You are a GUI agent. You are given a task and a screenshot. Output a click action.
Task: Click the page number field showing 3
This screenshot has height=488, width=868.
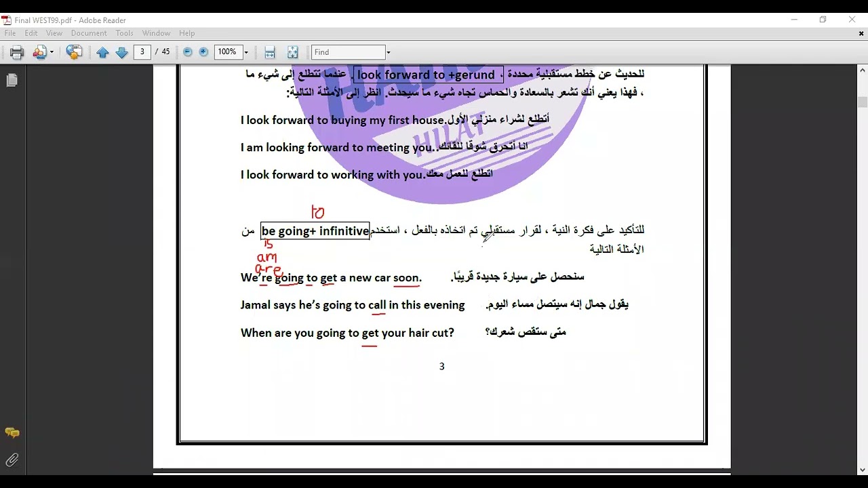(142, 52)
